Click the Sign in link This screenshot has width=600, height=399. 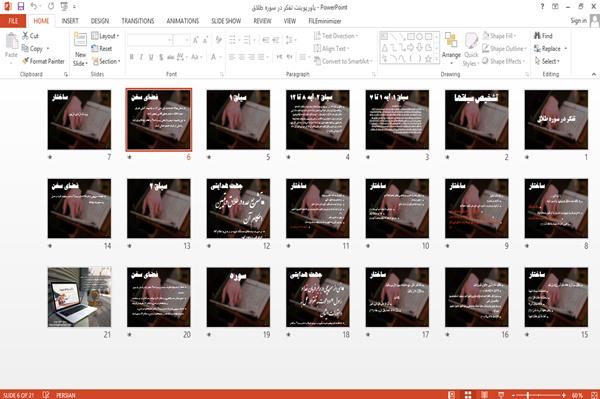tap(578, 21)
